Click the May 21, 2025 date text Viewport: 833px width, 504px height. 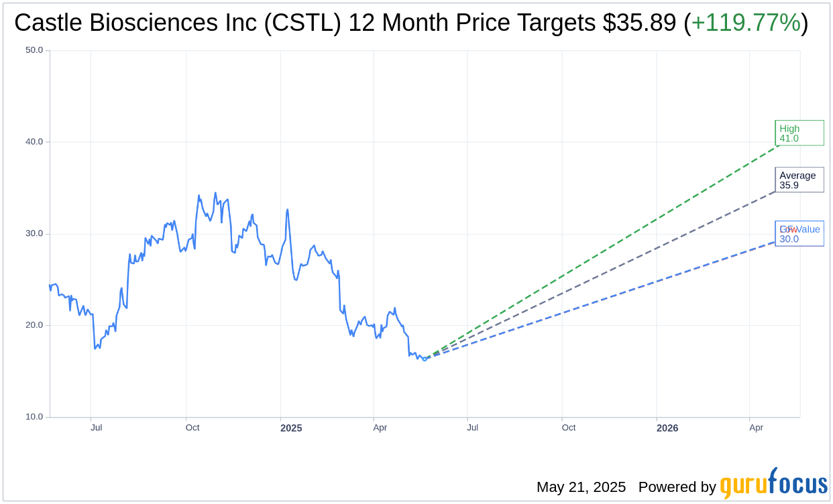coord(581,487)
